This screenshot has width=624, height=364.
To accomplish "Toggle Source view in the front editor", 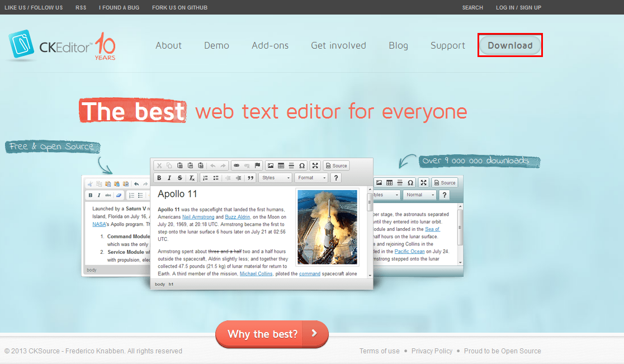I will coord(337,166).
